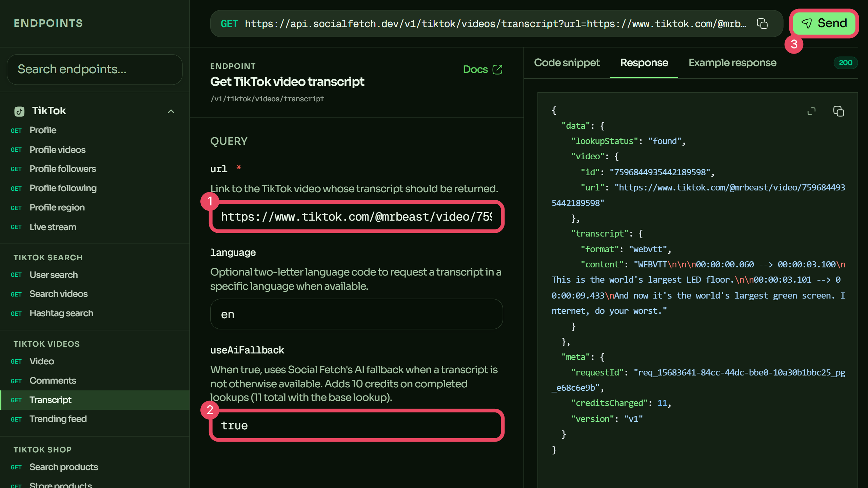
Task: Expand the response panel to fullscreen
Action: (x=811, y=111)
